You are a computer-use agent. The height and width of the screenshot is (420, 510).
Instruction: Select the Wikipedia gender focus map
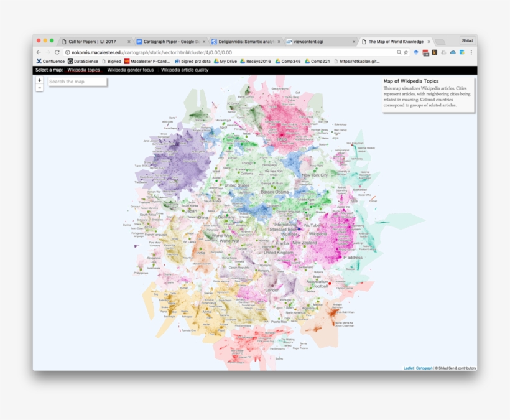click(131, 70)
